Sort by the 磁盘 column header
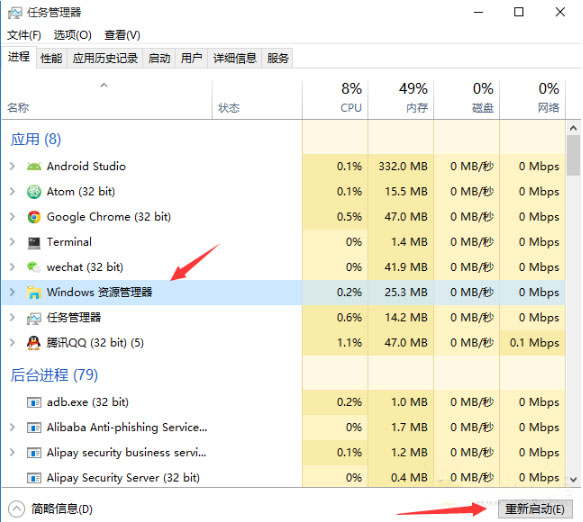This screenshot has width=583, height=522. coord(466,100)
